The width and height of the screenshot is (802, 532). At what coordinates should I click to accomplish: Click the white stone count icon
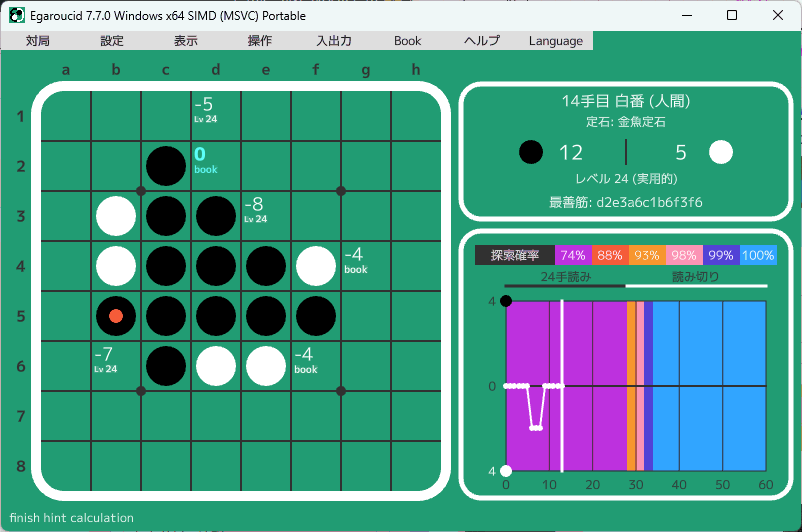[x=721, y=152]
